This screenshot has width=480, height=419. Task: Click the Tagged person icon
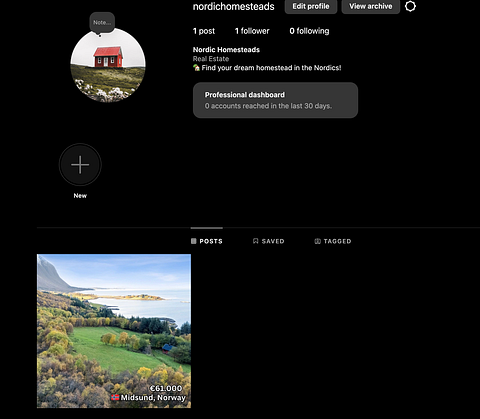point(318,241)
